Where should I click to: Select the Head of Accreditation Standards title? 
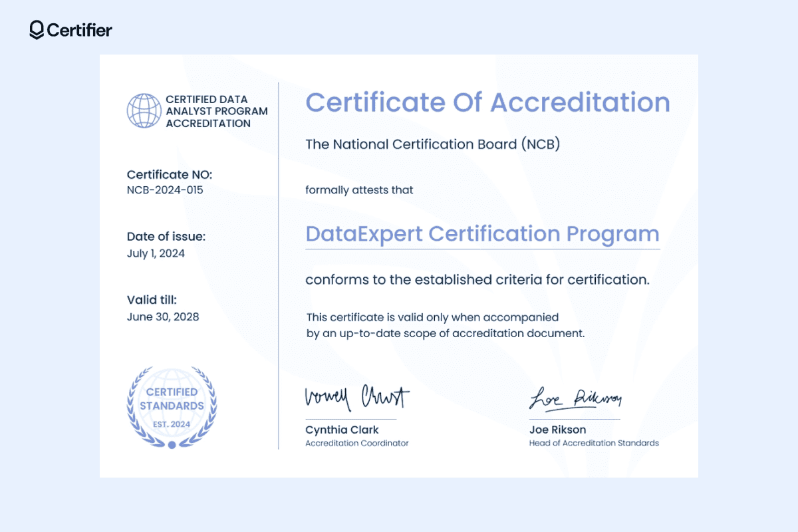click(x=594, y=443)
